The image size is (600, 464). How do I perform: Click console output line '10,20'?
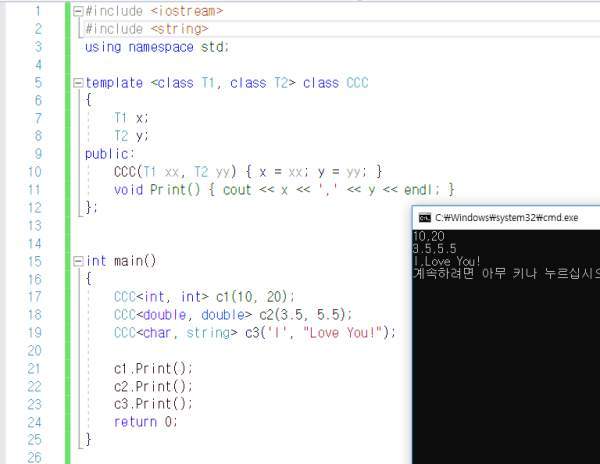click(429, 236)
